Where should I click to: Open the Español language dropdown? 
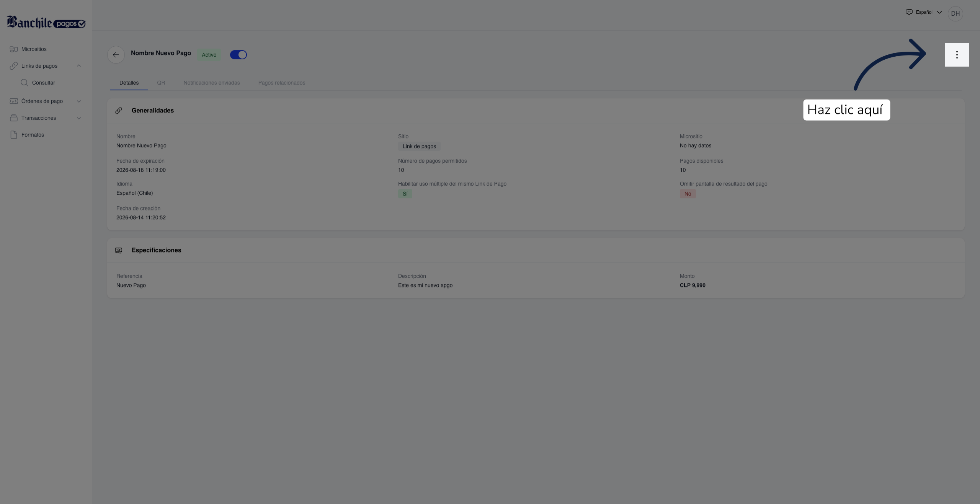tap(924, 12)
